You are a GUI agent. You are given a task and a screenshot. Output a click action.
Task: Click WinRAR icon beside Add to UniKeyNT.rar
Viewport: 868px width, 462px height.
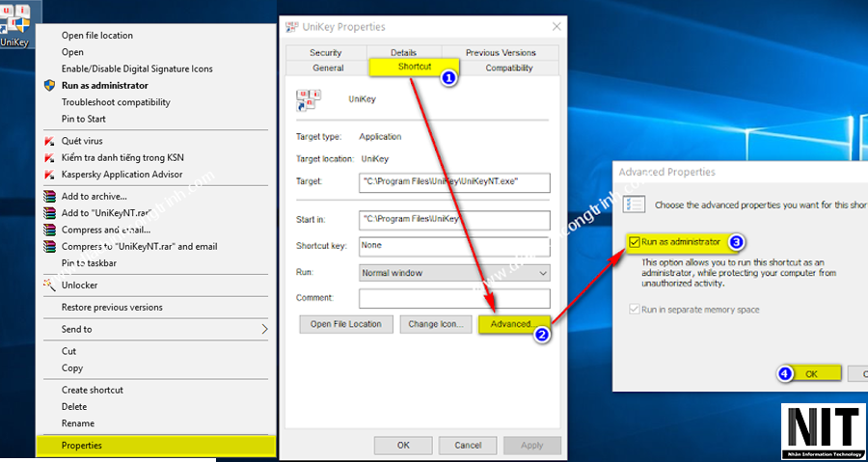pos(50,213)
